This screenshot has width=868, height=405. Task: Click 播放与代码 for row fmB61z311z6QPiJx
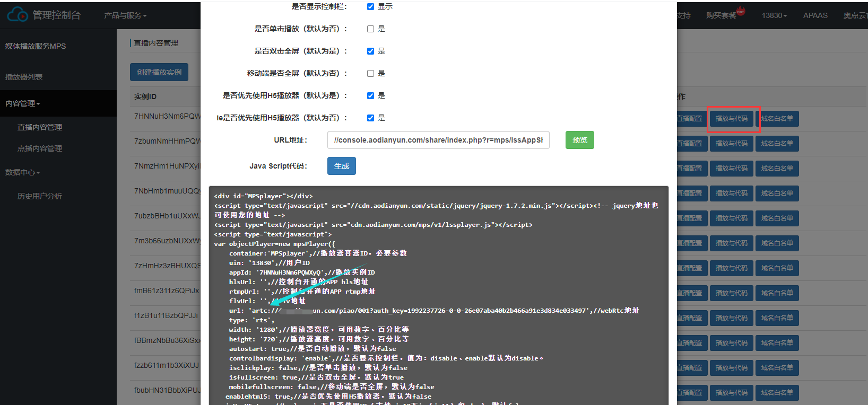732,293
